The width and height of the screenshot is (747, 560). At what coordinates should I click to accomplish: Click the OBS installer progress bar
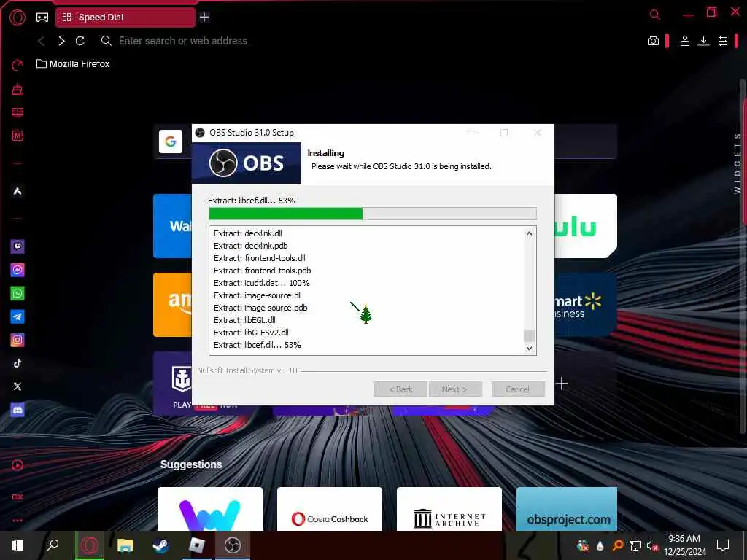(x=373, y=214)
